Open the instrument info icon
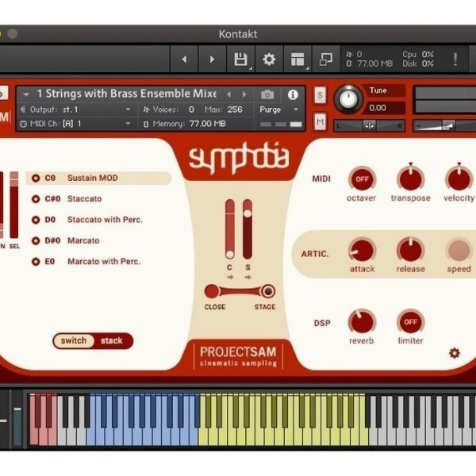The width and height of the screenshot is (476, 476). [293, 94]
